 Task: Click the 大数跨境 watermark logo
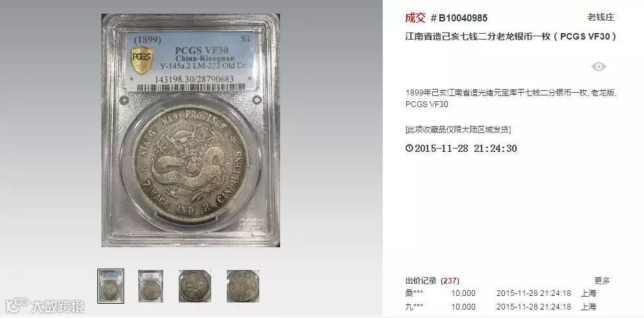pyautogui.click(x=45, y=306)
